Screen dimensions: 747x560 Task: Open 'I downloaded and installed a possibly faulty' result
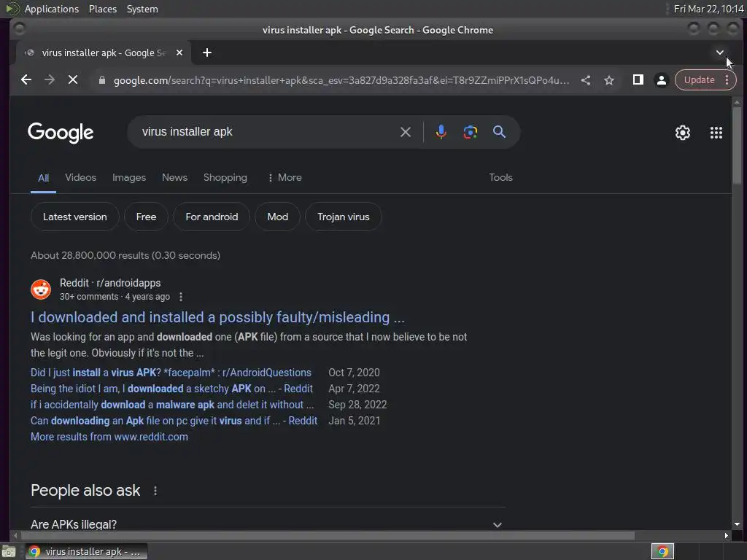point(217,318)
